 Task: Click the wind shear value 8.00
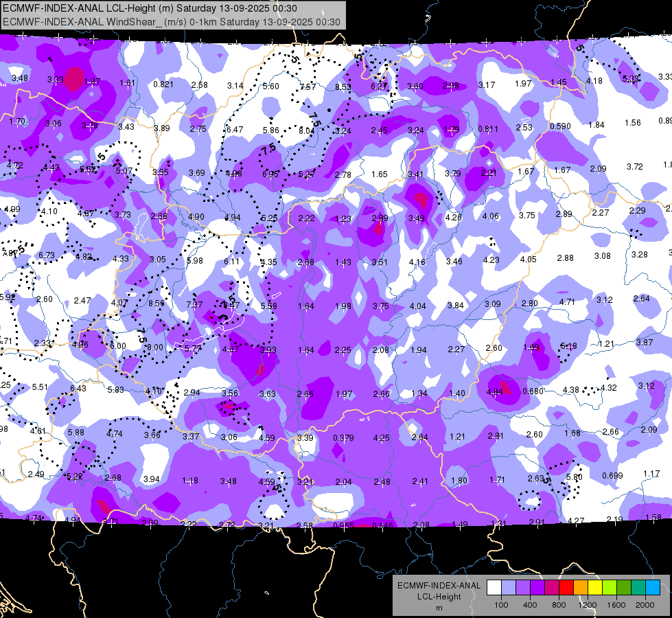[x=156, y=347]
